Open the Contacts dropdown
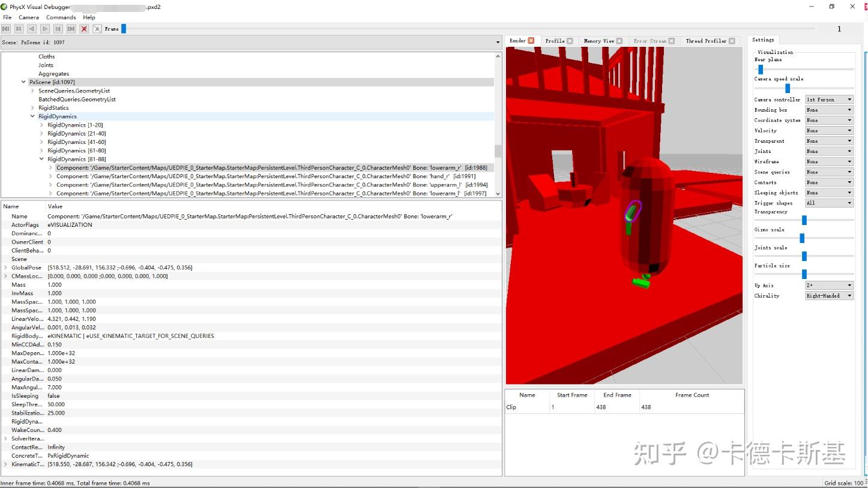Viewport: 868px width, 489px height. [x=829, y=182]
